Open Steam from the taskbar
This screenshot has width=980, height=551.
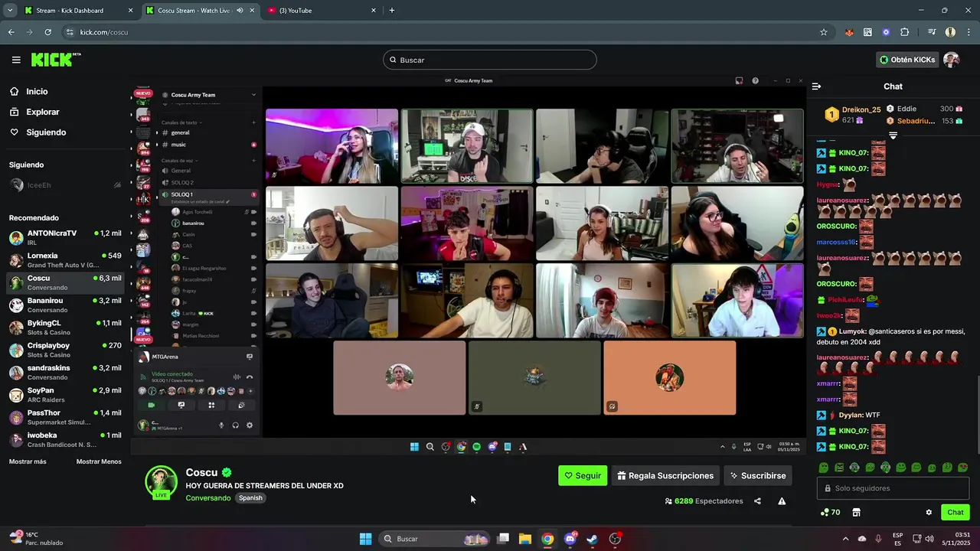[x=593, y=539]
